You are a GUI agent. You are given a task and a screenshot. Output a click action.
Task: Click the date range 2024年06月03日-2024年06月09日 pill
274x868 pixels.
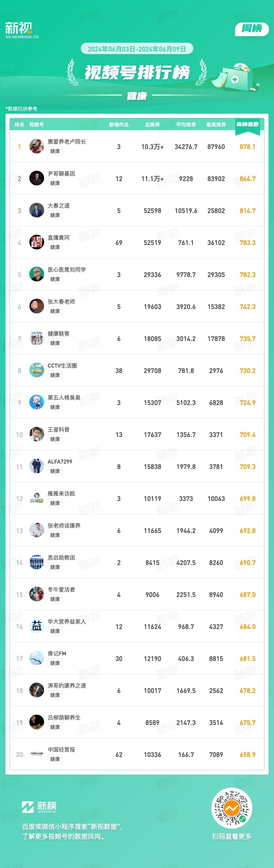click(137, 49)
